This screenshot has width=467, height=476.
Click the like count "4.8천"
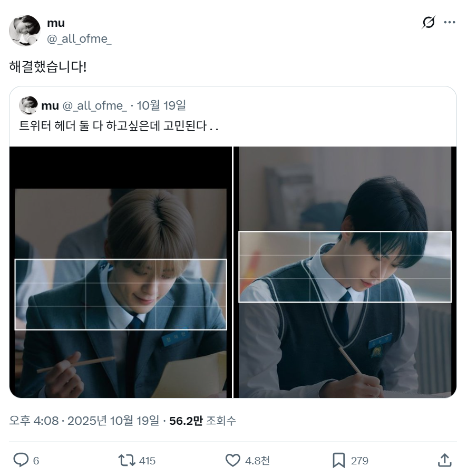[x=257, y=461]
